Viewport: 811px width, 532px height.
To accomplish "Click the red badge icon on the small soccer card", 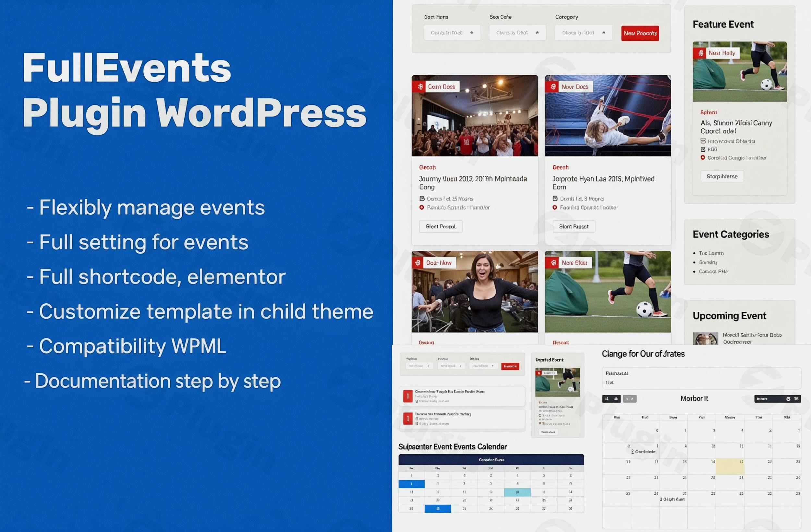I will [539, 373].
